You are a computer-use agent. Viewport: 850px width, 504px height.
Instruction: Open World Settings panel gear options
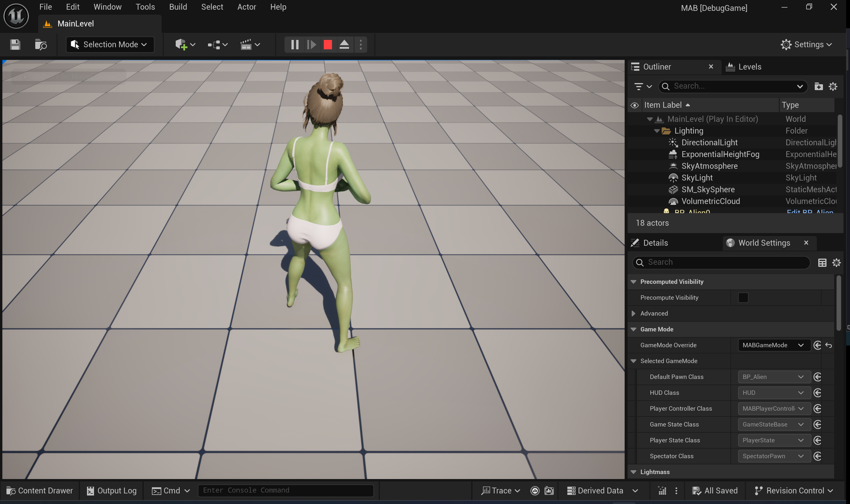(836, 262)
